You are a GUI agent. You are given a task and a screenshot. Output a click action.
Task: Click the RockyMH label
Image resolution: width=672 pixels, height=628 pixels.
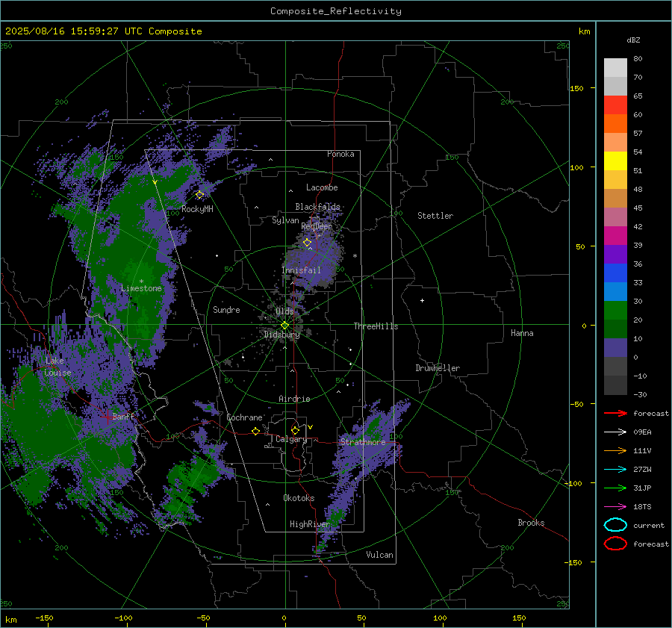pos(197,209)
